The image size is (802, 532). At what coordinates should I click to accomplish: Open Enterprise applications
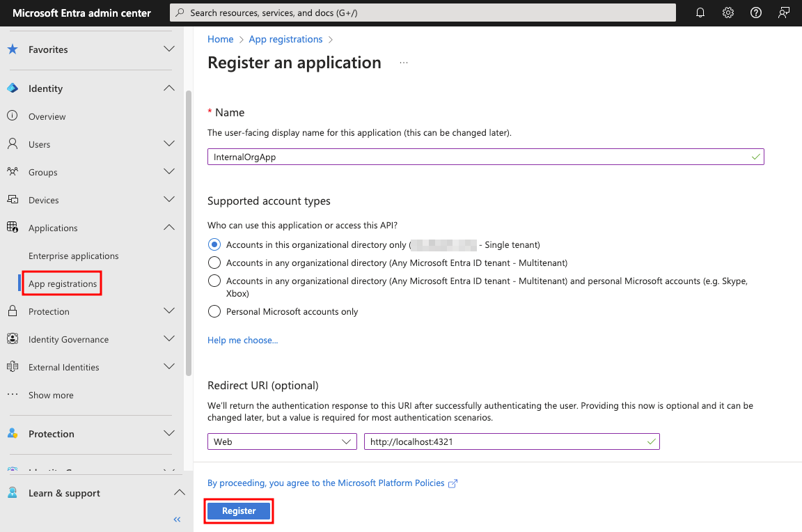(74, 256)
